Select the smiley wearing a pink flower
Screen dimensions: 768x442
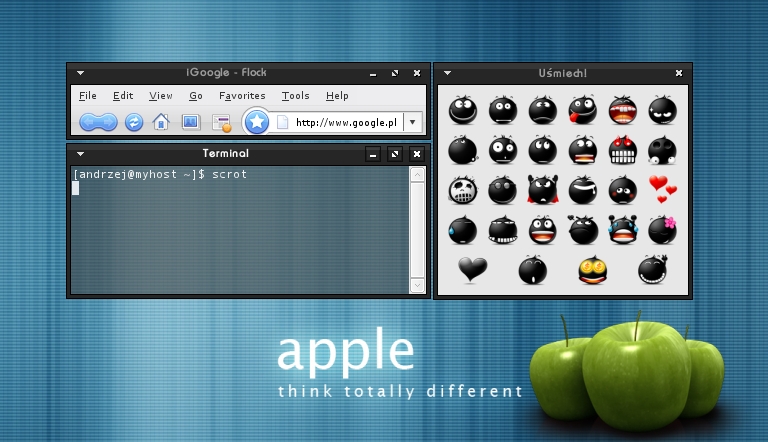662,229
